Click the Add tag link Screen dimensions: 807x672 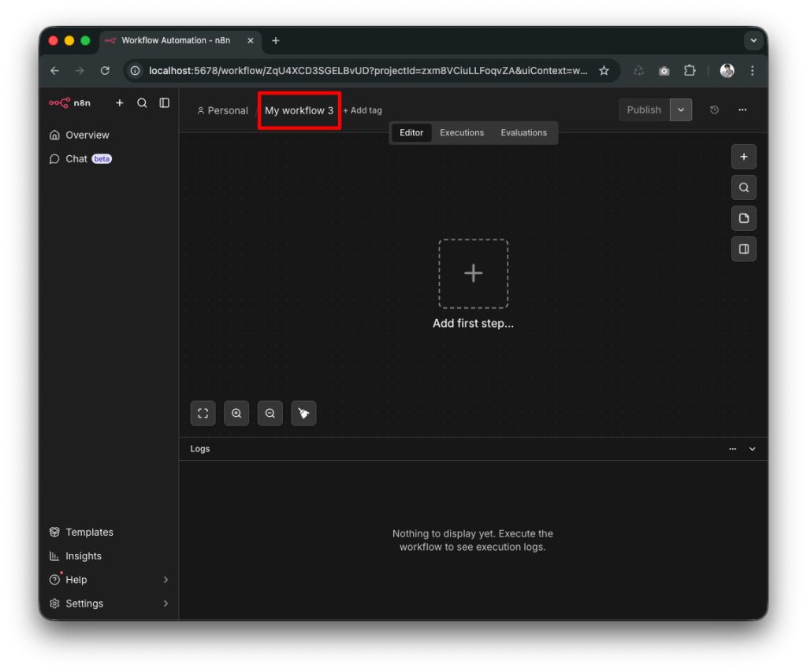pyautogui.click(x=363, y=111)
